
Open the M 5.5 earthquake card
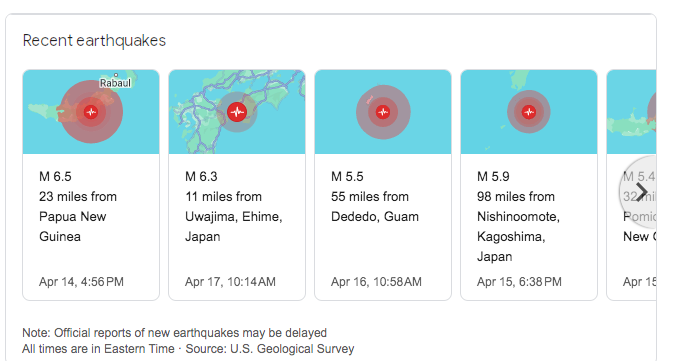[383, 185]
